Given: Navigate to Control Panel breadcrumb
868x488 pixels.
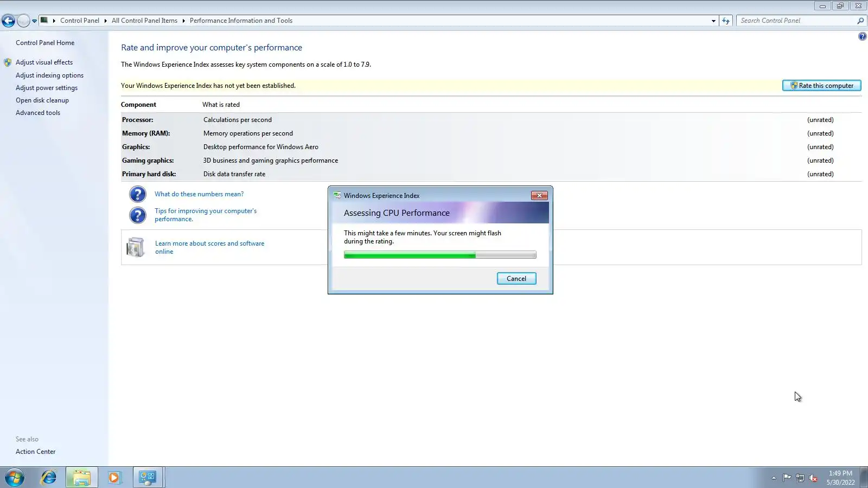Looking at the screenshot, I should 80,21.
